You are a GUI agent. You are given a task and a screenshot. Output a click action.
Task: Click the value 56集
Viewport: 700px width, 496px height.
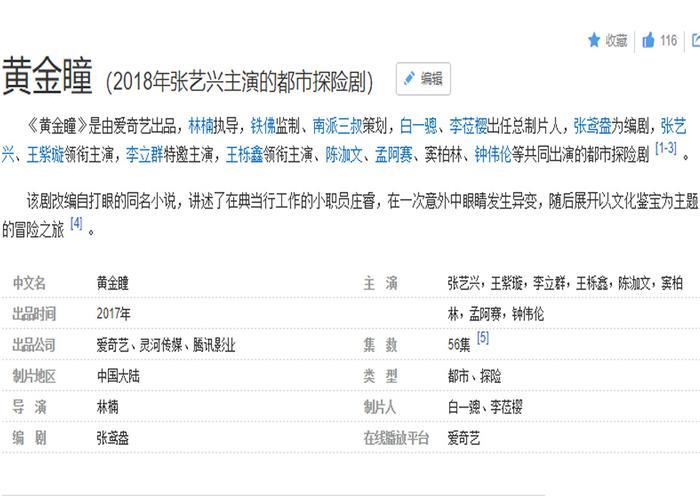coord(459,345)
